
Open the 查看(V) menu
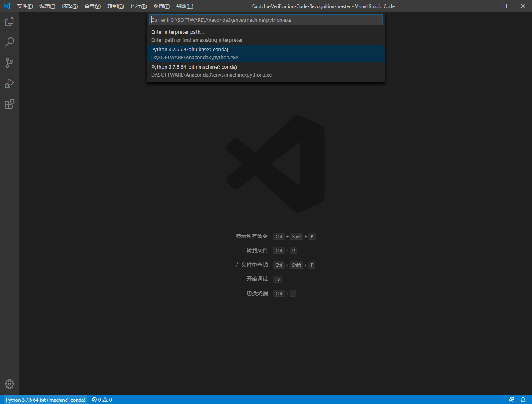point(92,6)
